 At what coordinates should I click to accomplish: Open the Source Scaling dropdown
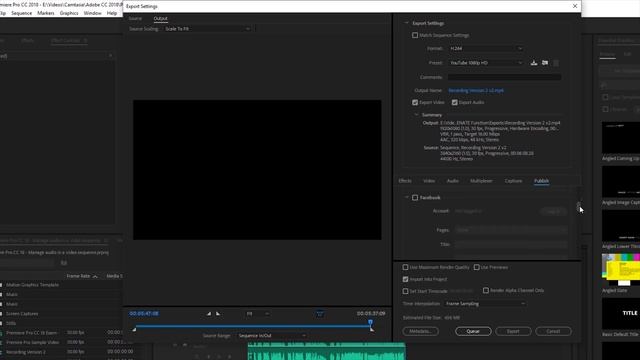click(x=207, y=29)
